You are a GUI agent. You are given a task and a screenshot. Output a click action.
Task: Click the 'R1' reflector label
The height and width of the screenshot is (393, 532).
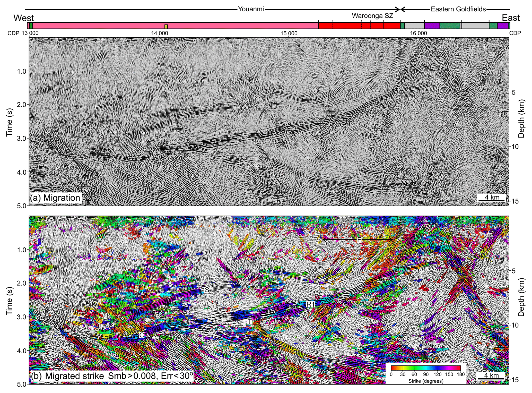point(310,304)
